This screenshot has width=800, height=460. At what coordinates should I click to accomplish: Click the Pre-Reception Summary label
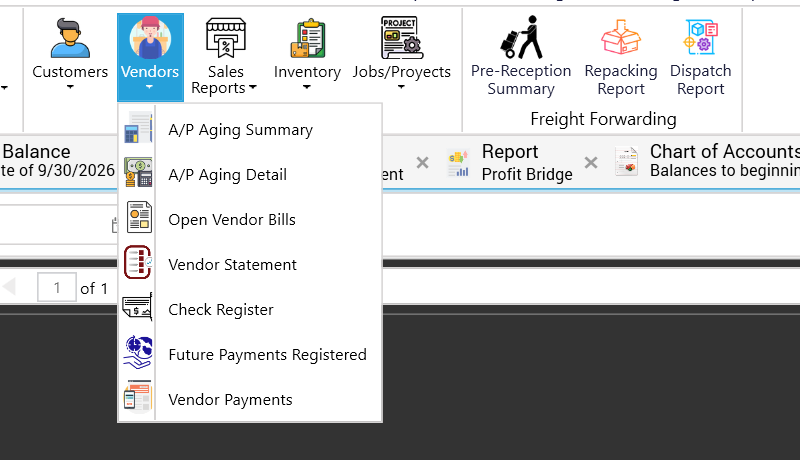click(x=521, y=80)
